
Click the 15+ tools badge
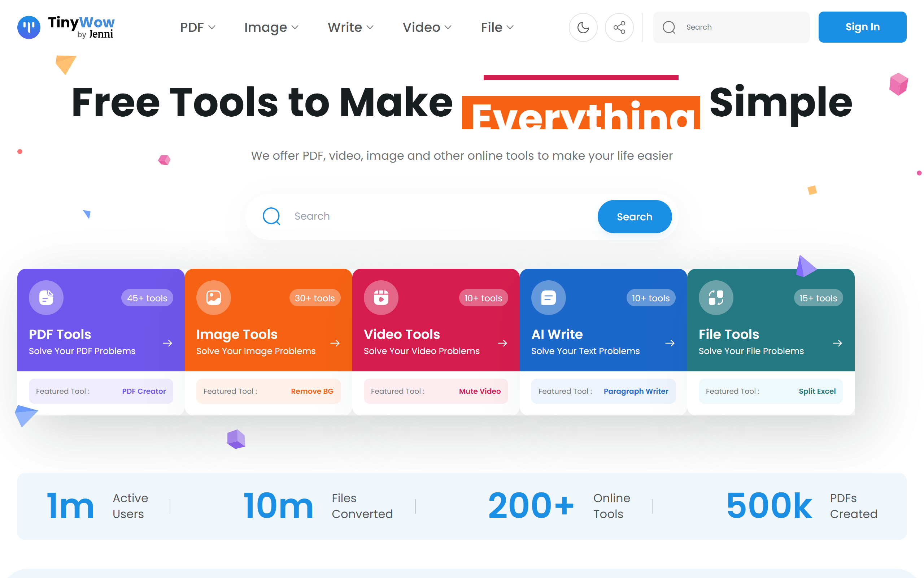(x=818, y=298)
